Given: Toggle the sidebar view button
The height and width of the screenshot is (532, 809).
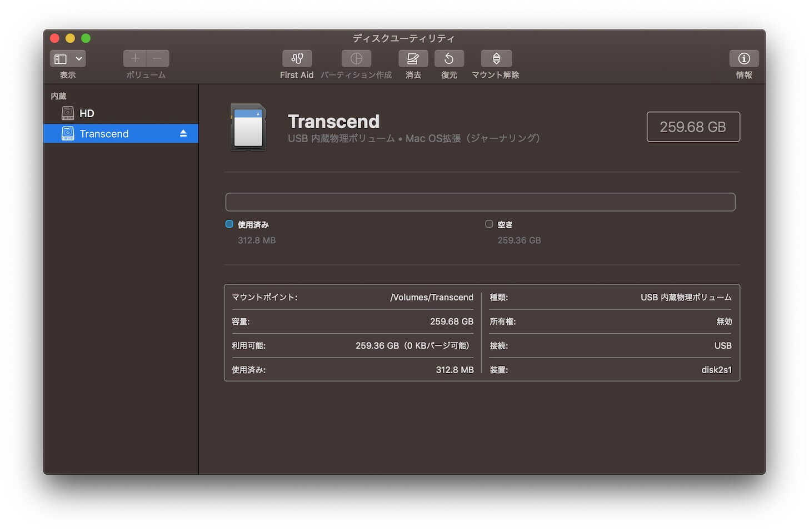Looking at the screenshot, I should click(x=61, y=58).
